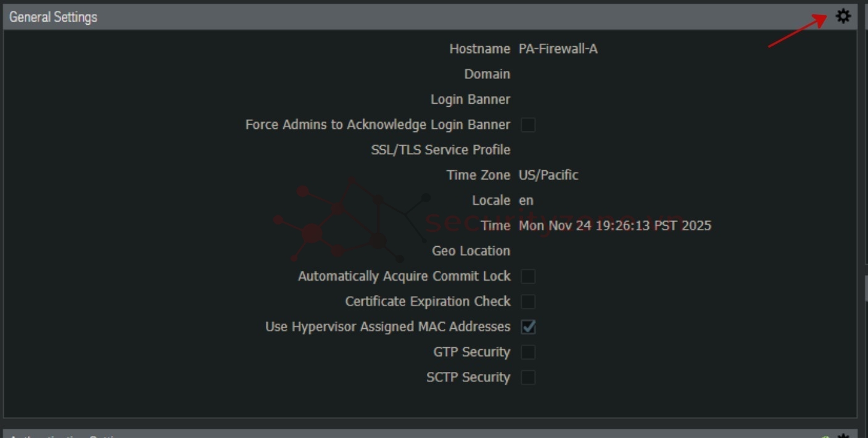
Task: Select the PA-Firewall-A hostname value
Action: (x=558, y=49)
